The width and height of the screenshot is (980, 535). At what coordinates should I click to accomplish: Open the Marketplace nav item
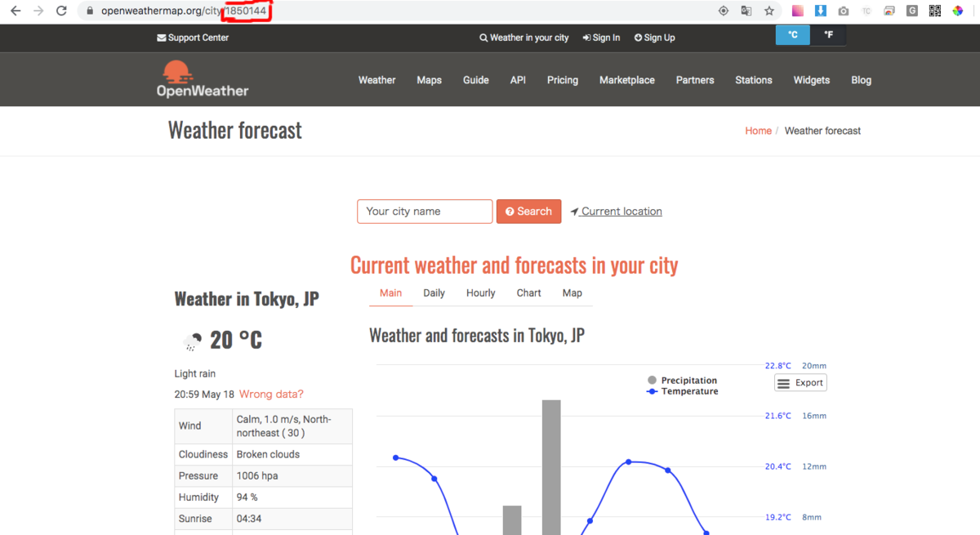pyautogui.click(x=627, y=80)
